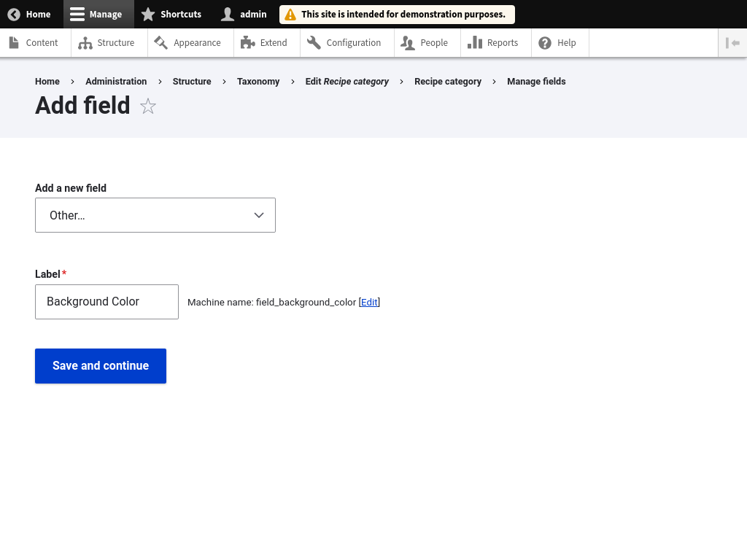Select the Shortcuts star icon
Image resolution: width=747 pixels, height=560 pixels.
[x=148, y=14]
